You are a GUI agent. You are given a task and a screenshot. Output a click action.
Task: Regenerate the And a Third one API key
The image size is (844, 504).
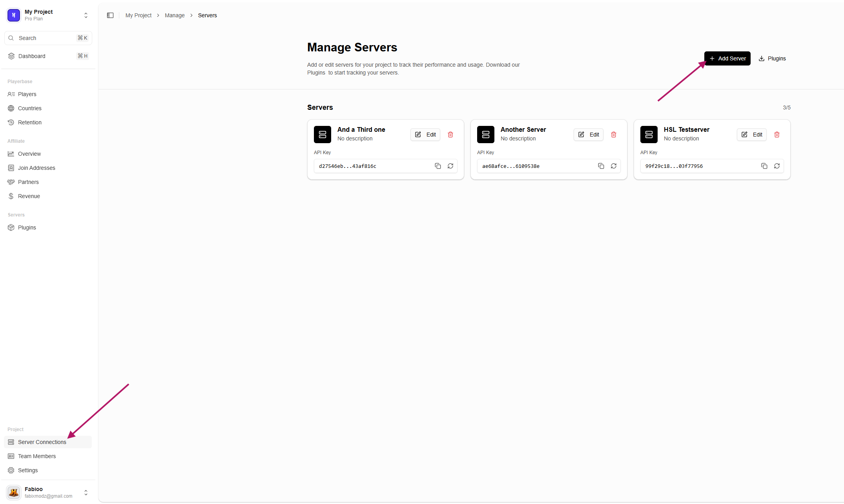(450, 166)
